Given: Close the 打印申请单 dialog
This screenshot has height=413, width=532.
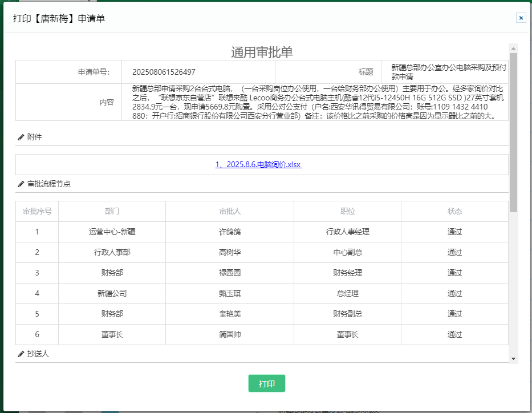Looking at the screenshot, I should (521, 18).
